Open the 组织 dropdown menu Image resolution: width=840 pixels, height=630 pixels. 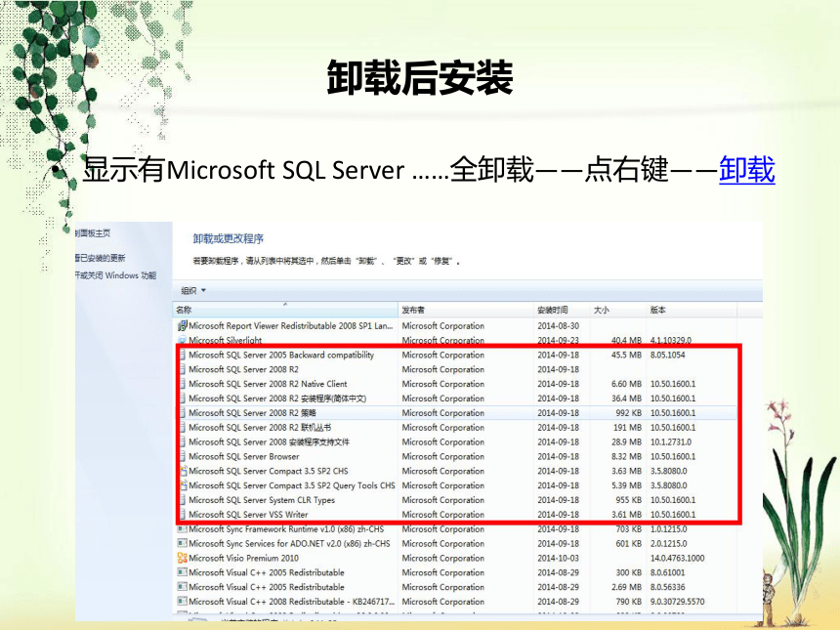[x=193, y=290]
